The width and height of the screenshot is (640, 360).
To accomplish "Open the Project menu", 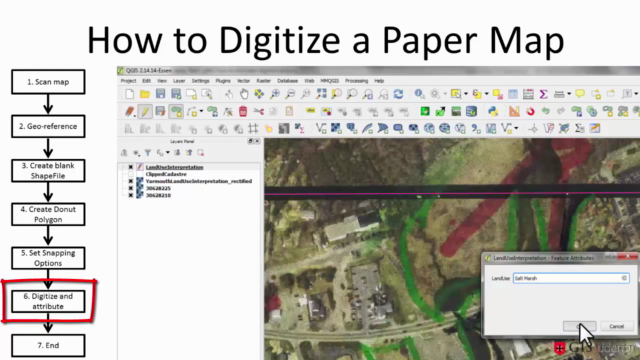I will click(x=128, y=81).
